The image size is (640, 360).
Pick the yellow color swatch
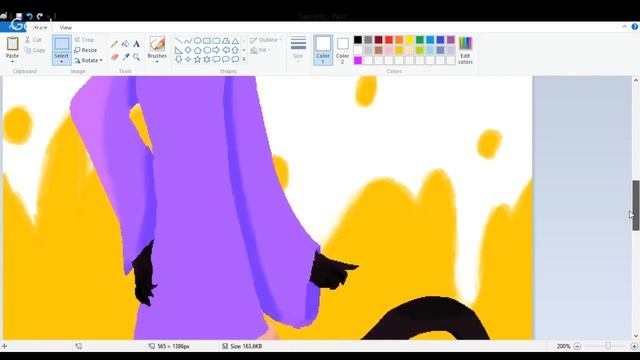pyautogui.click(x=409, y=40)
